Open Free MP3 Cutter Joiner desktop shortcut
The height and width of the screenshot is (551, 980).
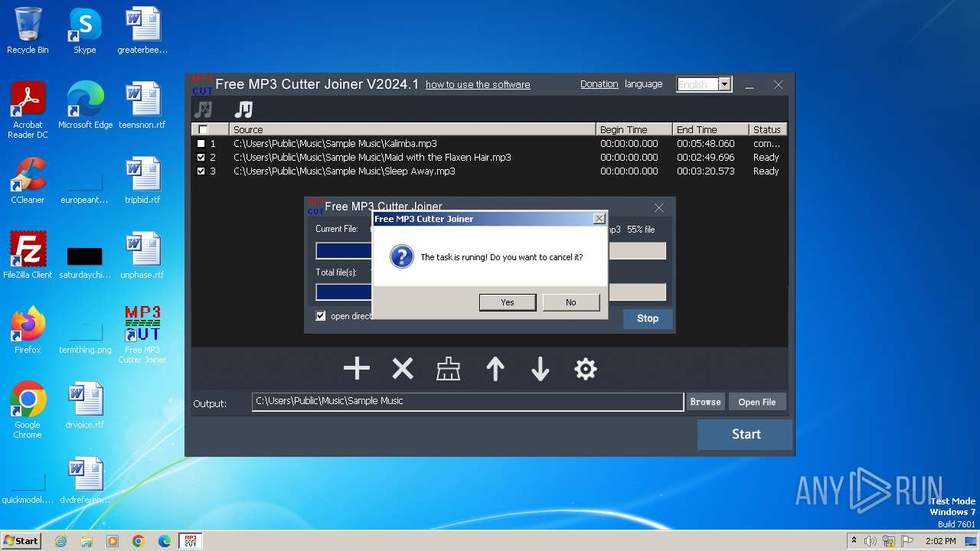click(142, 334)
